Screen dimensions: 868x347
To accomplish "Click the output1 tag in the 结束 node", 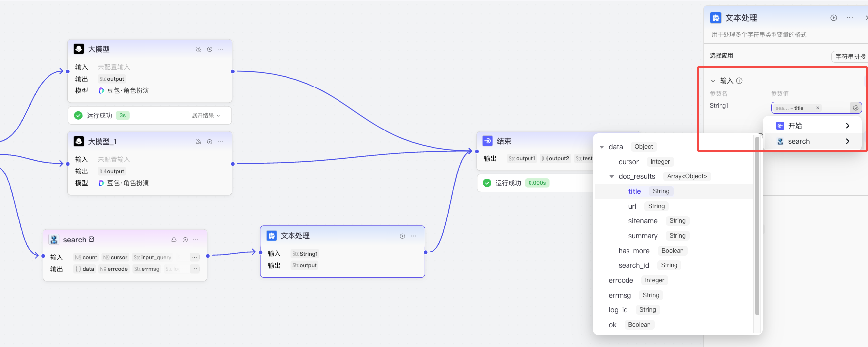I will tap(522, 158).
